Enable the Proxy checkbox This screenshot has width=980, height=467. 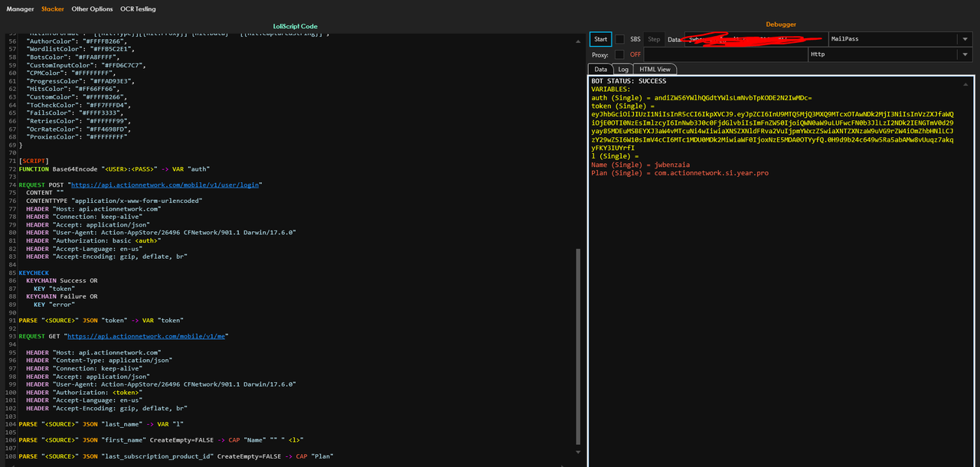[619, 54]
